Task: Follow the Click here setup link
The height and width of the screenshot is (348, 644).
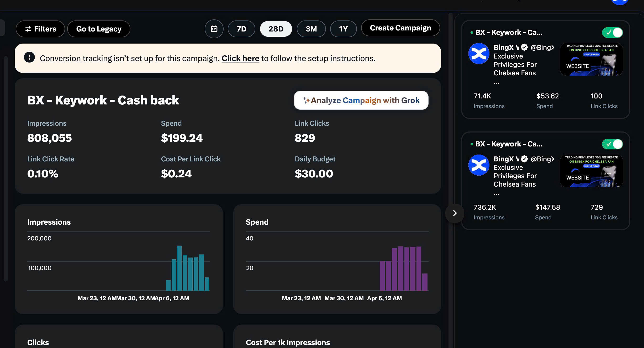Action: pos(240,58)
